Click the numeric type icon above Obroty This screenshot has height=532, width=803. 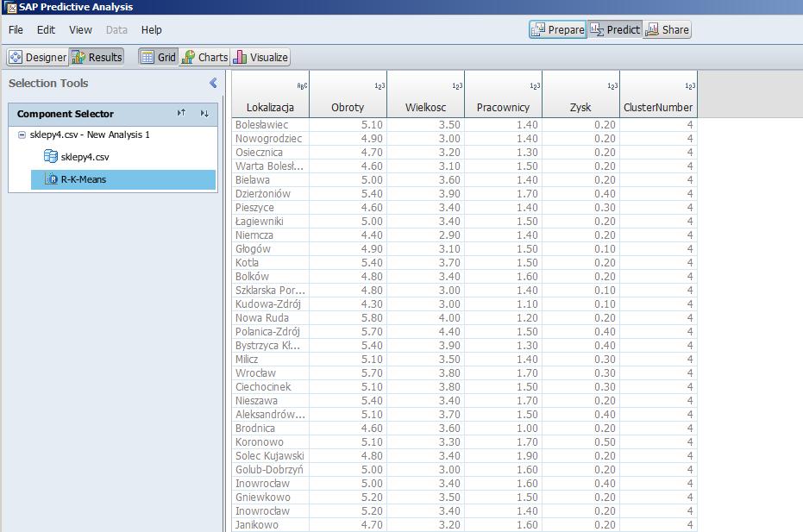pyautogui.click(x=380, y=86)
